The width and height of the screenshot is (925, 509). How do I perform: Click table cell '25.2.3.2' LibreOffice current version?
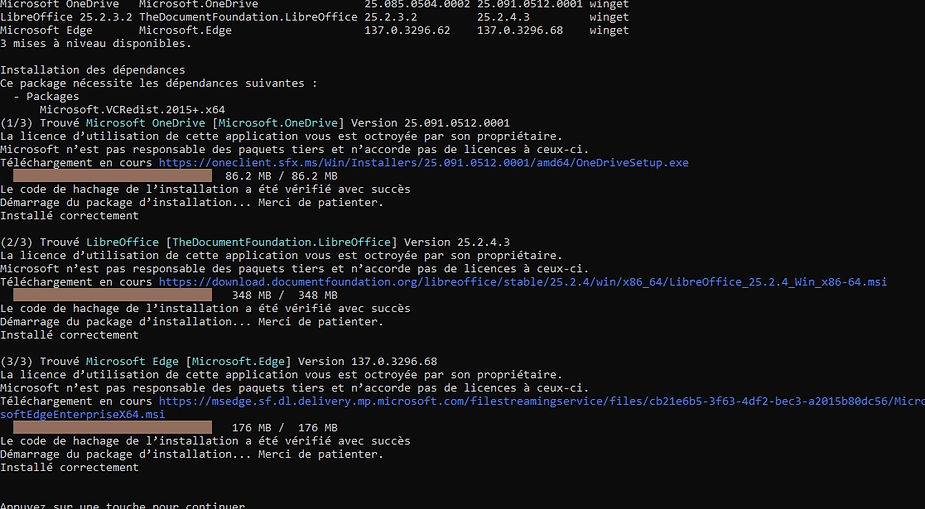(x=391, y=17)
